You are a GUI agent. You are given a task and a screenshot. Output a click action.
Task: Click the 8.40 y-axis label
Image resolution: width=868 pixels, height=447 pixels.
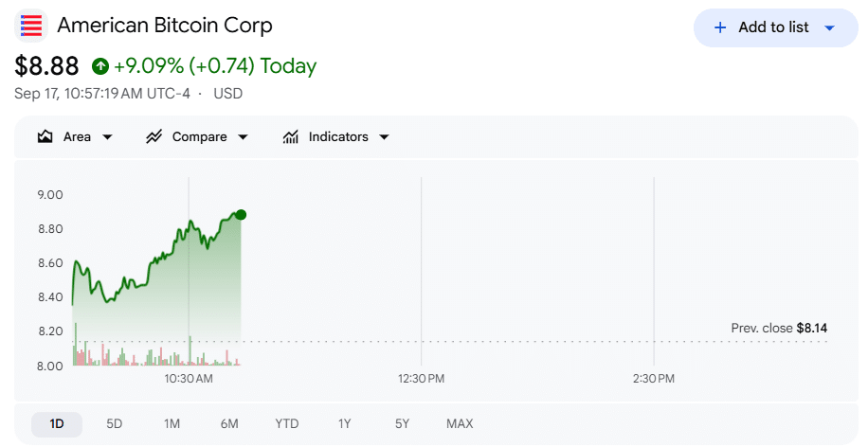[x=50, y=297]
